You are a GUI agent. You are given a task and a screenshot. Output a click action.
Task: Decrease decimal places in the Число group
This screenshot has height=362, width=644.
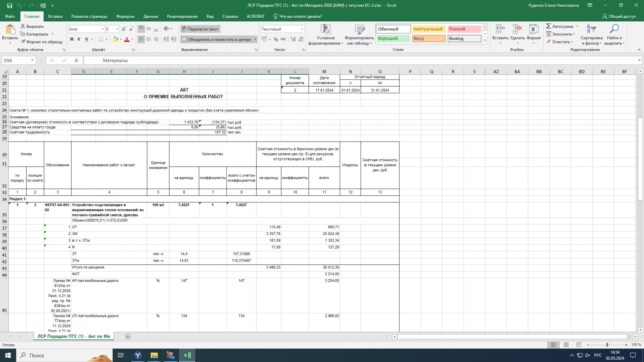click(301, 39)
